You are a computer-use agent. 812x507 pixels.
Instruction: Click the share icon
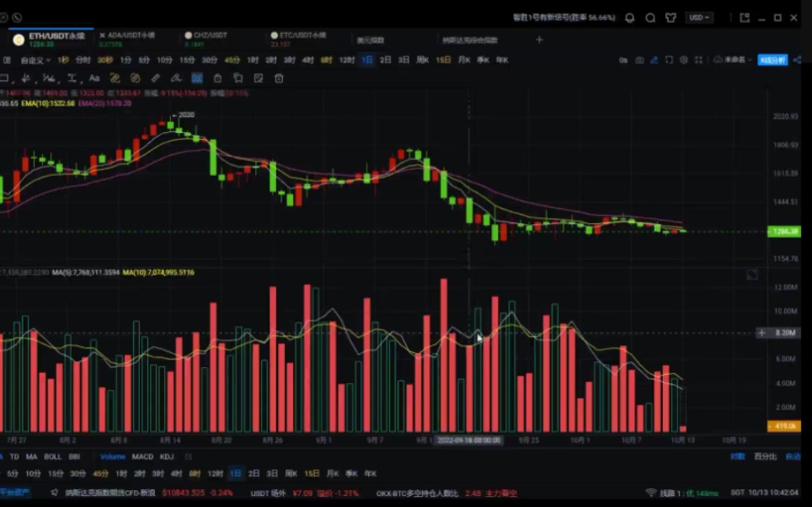tap(798, 60)
